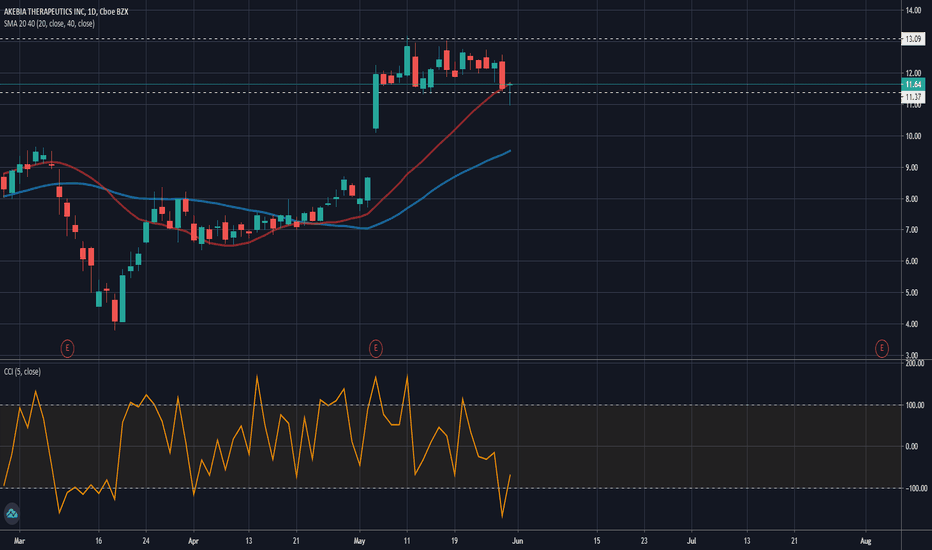Select the tall green gap-up candle in early May
This screenshot has width=932, height=550.
tap(376, 101)
